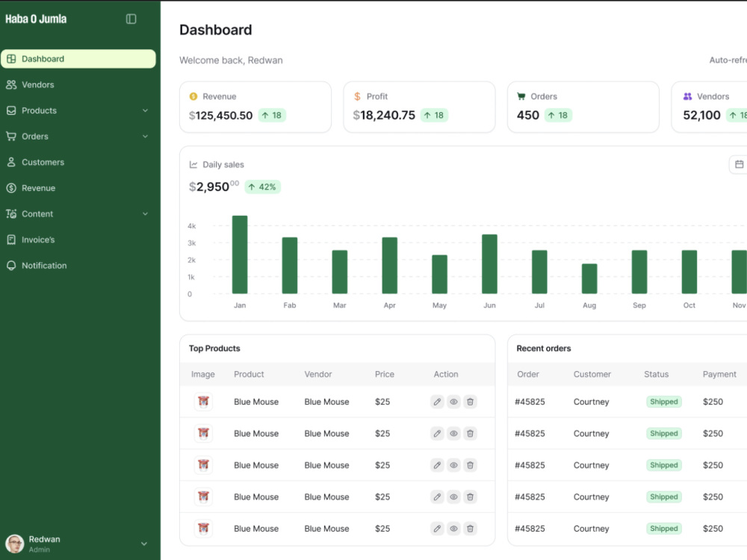Image resolution: width=747 pixels, height=560 pixels.
Task: Click the Notification bell icon
Action: tap(11, 266)
